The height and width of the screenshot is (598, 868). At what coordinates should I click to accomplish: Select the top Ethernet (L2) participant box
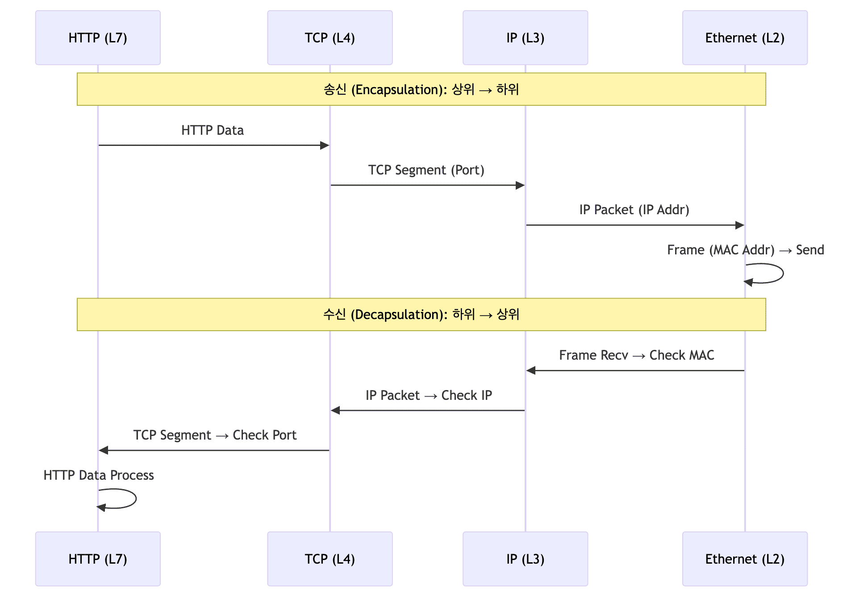[x=744, y=38]
